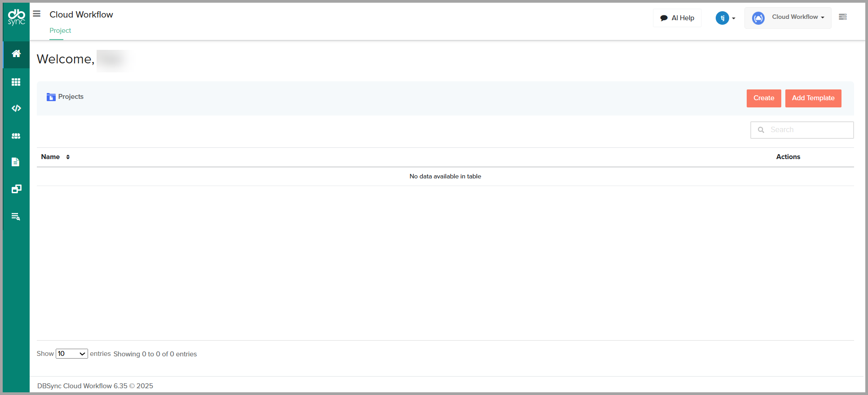Open the apps grid sidebar icon

16,82
